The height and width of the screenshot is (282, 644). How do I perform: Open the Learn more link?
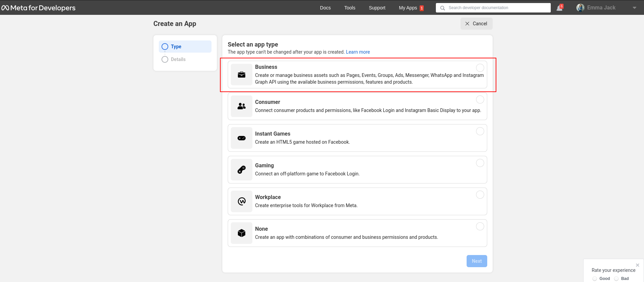pos(358,52)
